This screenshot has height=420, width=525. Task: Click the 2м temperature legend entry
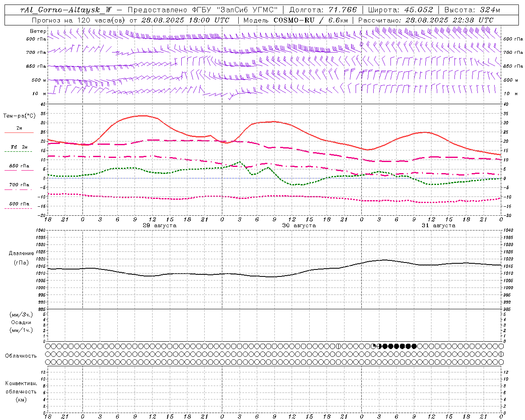pos(19,128)
